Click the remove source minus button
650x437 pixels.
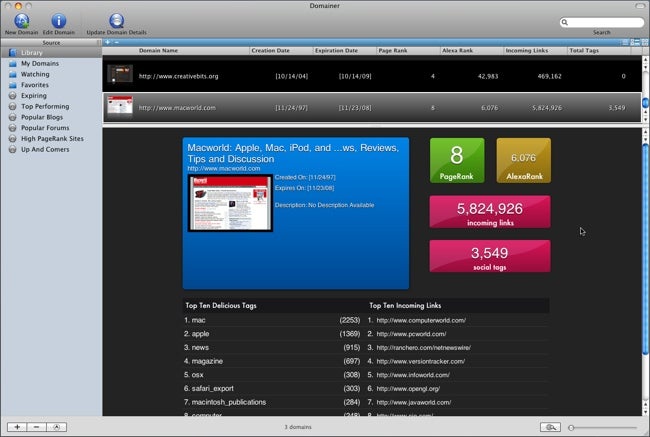coord(36,427)
